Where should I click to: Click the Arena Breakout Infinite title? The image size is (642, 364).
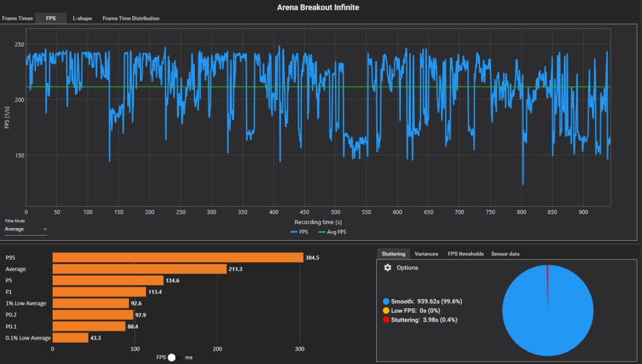click(318, 7)
